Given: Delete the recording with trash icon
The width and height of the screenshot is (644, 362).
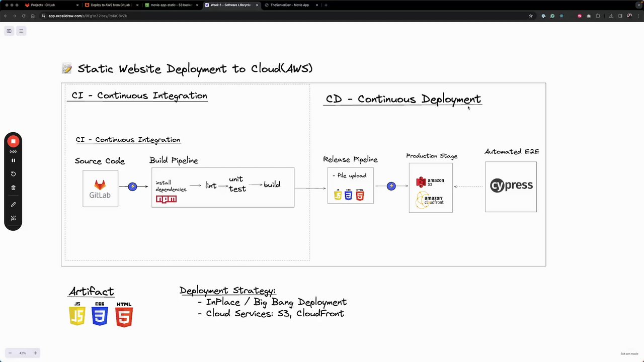Looking at the screenshot, I should [13, 188].
